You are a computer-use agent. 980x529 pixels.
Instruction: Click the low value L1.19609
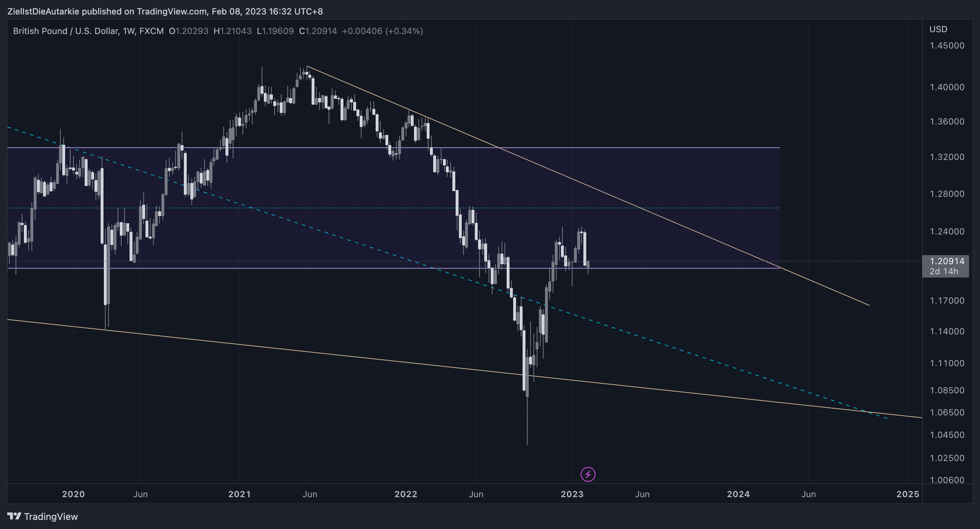(275, 31)
